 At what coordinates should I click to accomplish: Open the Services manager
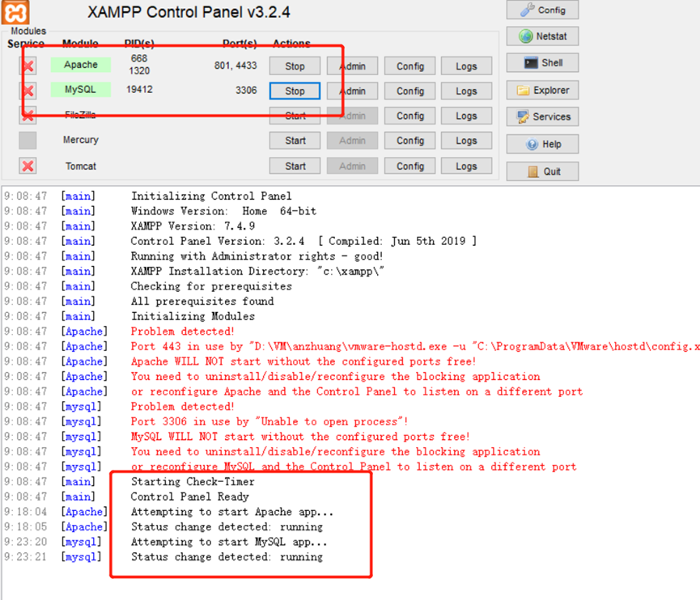tap(541, 116)
